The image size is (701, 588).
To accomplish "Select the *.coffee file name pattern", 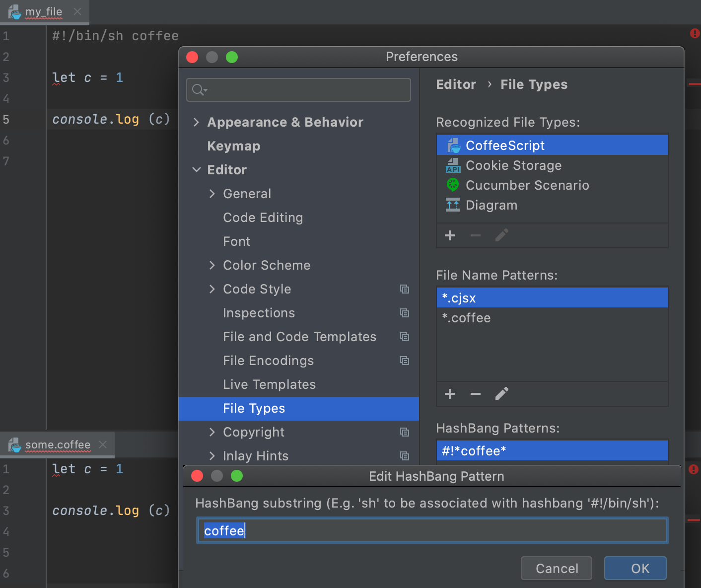I will (552, 318).
